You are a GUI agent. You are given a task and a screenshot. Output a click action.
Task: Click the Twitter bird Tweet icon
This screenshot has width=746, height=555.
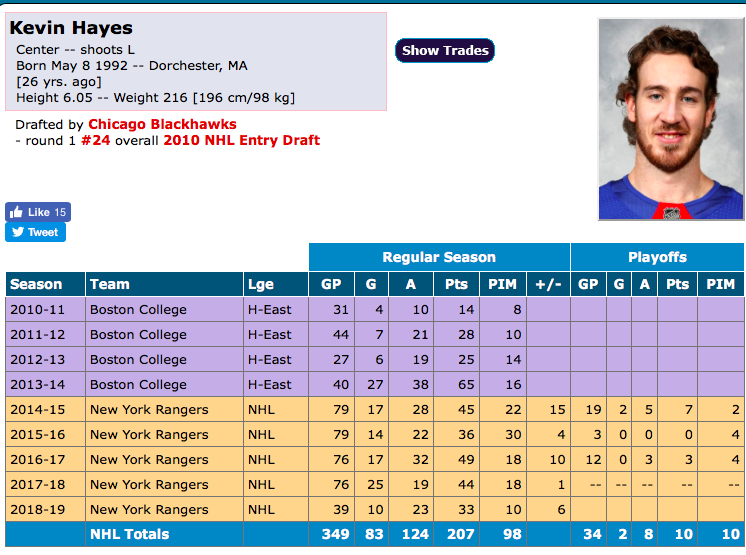18,232
